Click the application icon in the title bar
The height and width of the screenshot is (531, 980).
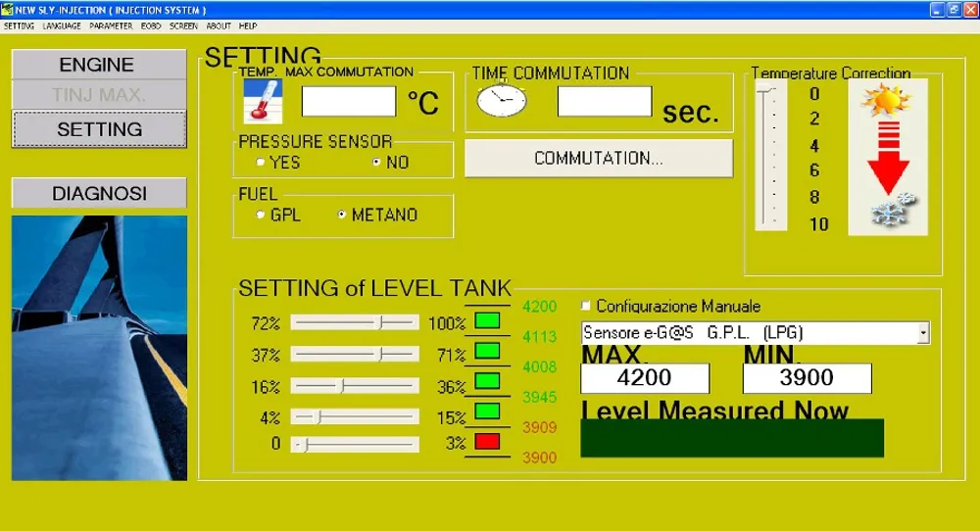coord(7,10)
